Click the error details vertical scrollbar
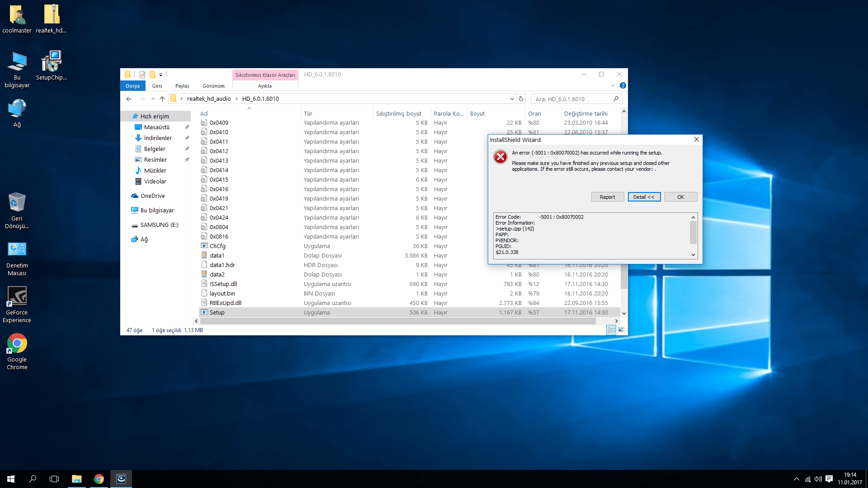This screenshot has width=868, height=488. point(693,233)
